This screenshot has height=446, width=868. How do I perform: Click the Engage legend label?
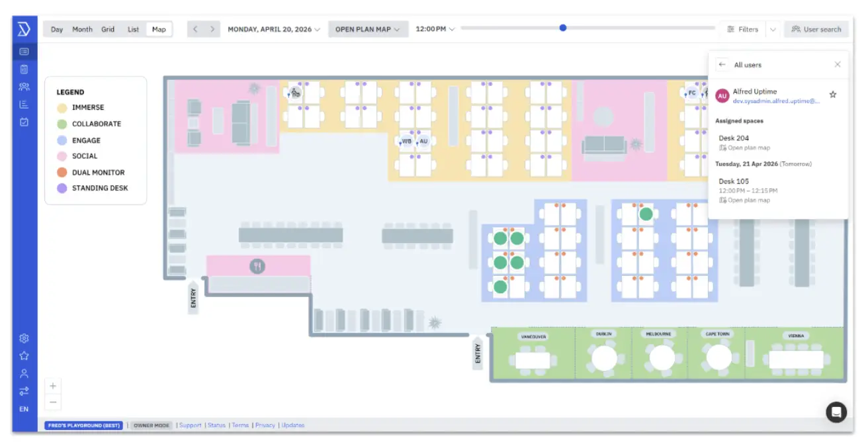point(86,140)
